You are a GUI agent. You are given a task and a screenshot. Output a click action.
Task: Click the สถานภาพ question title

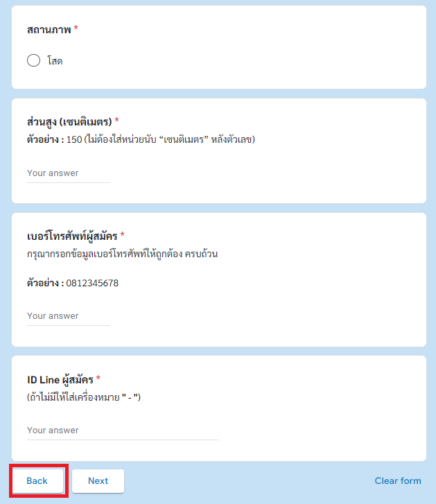pos(49,30)
